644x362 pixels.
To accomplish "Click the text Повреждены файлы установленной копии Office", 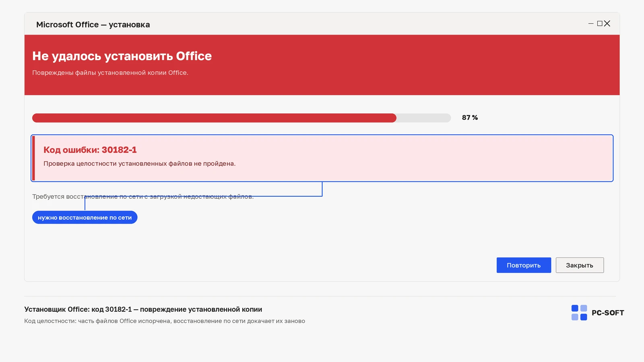I will [110, 73].
